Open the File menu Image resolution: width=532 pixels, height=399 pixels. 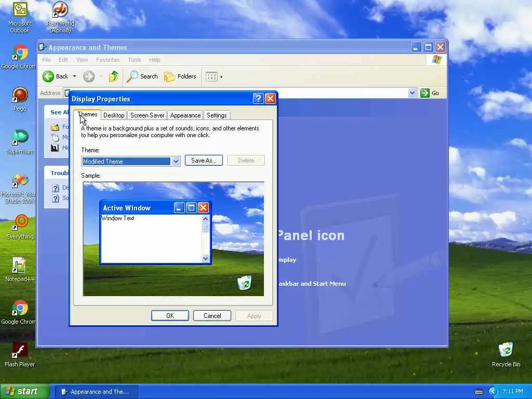46,60
